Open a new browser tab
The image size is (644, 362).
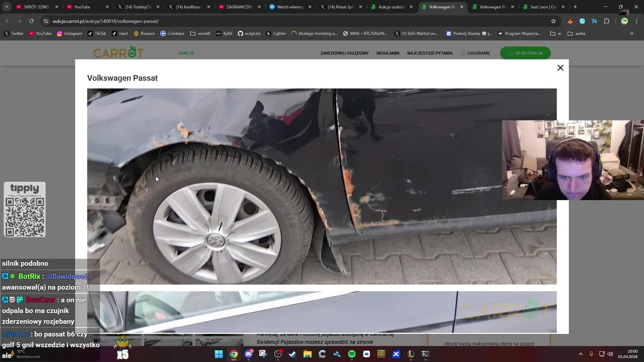click(575, 7)
